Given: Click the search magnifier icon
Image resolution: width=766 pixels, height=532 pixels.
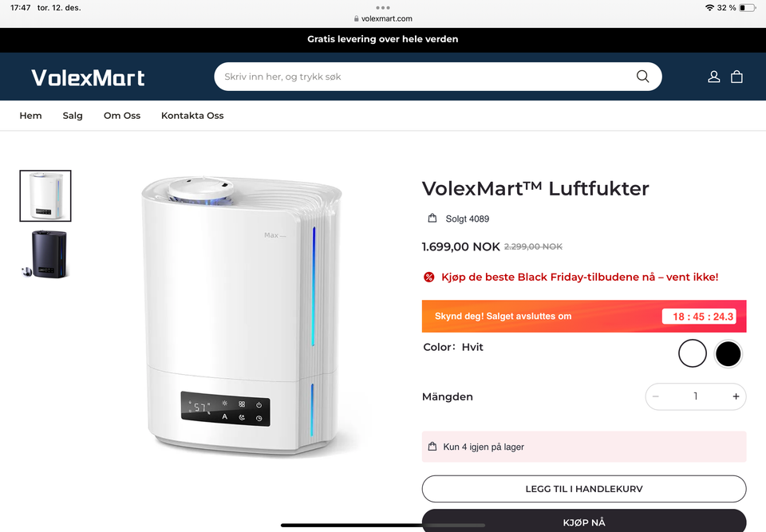Looking at the screenshot, I should point(642,77).
